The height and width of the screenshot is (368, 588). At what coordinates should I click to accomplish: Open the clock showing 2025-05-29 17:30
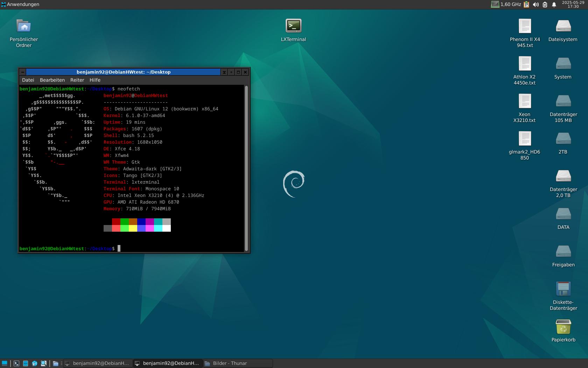[x=573, y=4]
